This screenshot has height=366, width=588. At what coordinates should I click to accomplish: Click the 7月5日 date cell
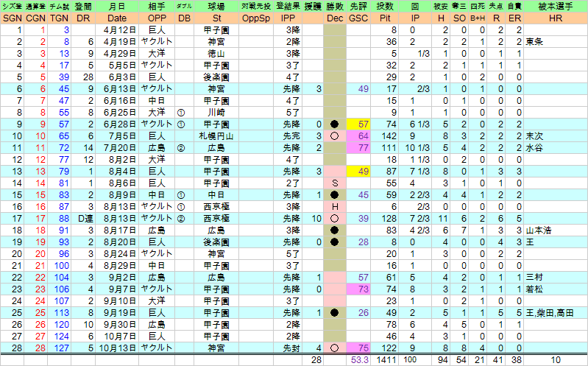coord(117,136)
